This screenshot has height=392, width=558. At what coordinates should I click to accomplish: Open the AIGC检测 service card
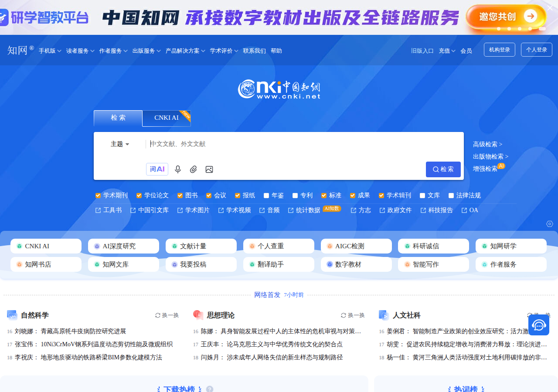coord(356,246)
